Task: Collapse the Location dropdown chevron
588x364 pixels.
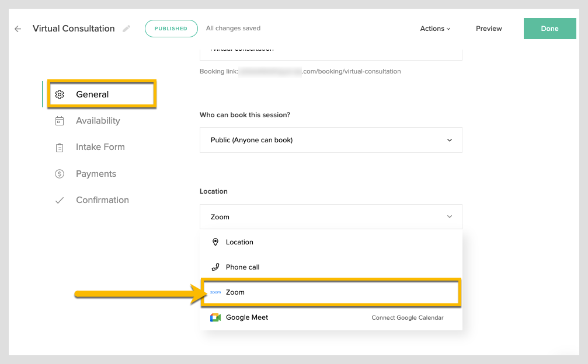Action: tap(450, 216)
